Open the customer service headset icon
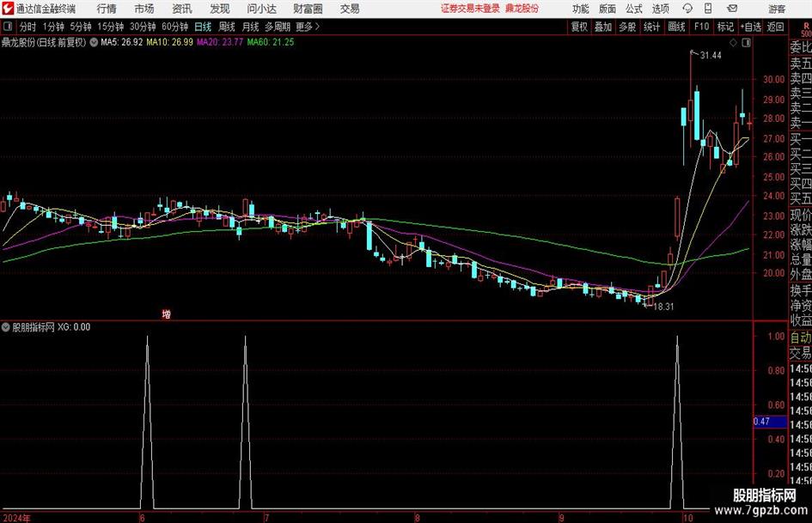The image size is (812, 523). coord(687,9)
